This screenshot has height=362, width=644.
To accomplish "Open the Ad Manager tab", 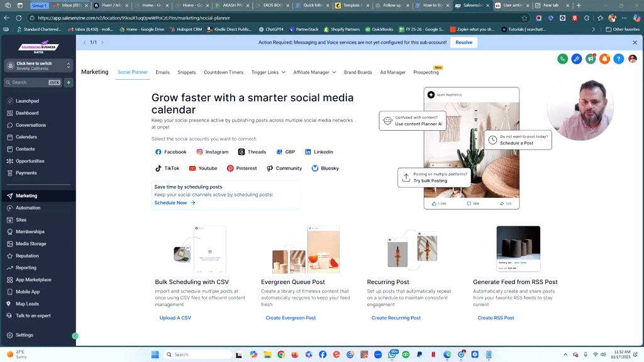I will 392,72.
